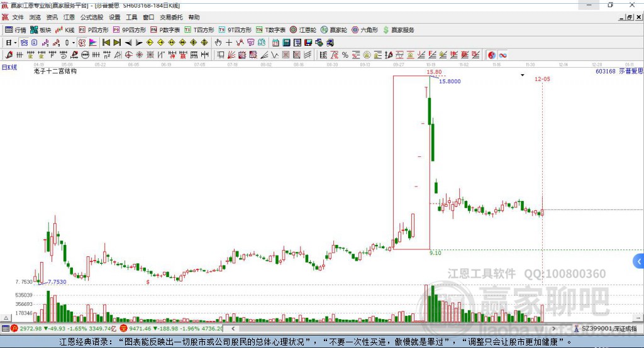Select the zigzag wave line tool

point(275,55)
